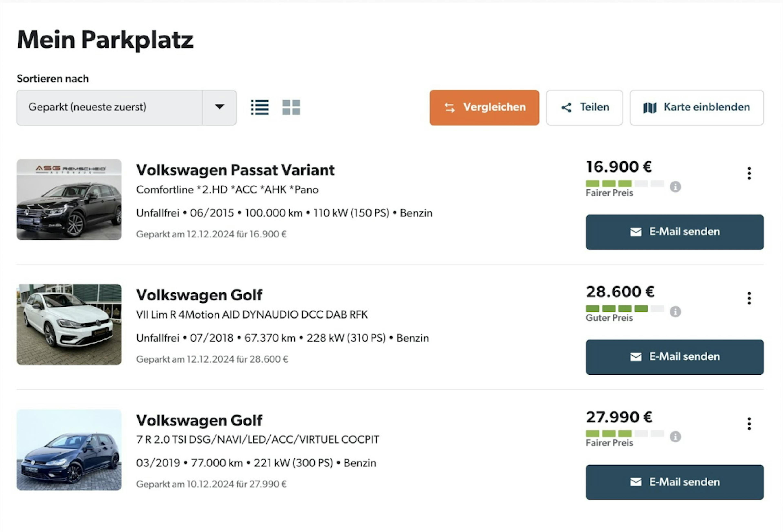Expand options menu of the 27.990 € Golf
783x532 pixels.
pyautogui.click(x=749, y=423)
